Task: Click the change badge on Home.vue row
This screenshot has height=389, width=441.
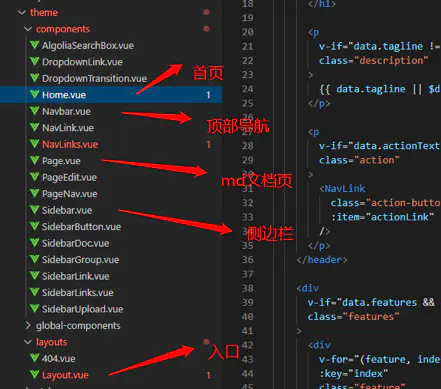Action: (x=208, y=95)
